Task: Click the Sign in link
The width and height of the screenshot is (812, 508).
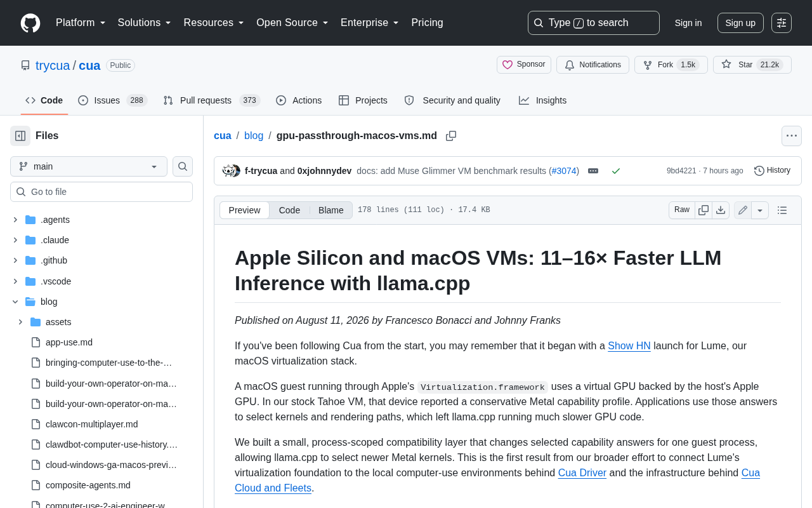Action: (688, 23)
